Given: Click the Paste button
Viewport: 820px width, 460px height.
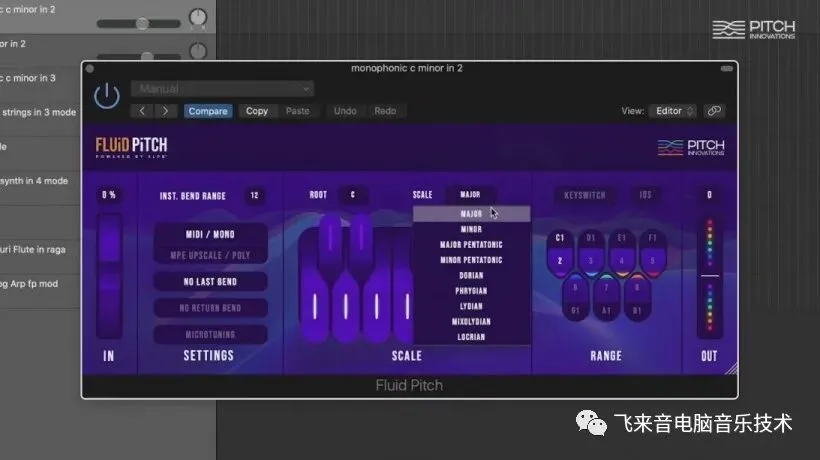Looking at the screenshot, I should coord(298,111).
